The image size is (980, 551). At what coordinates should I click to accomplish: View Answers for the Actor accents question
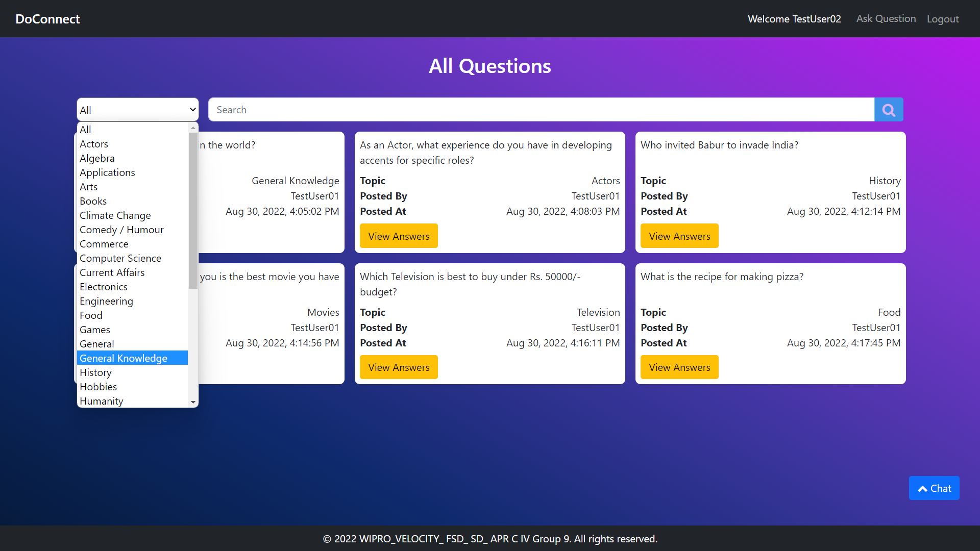[399, 236]
